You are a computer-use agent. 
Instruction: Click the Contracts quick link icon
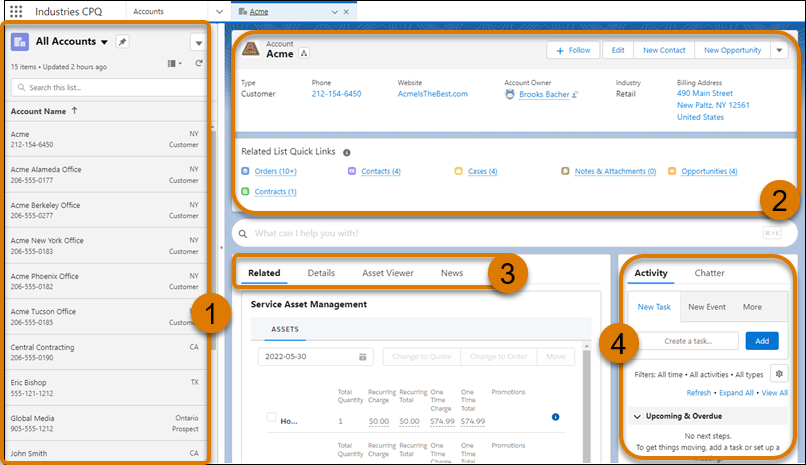tap(245, 192)
